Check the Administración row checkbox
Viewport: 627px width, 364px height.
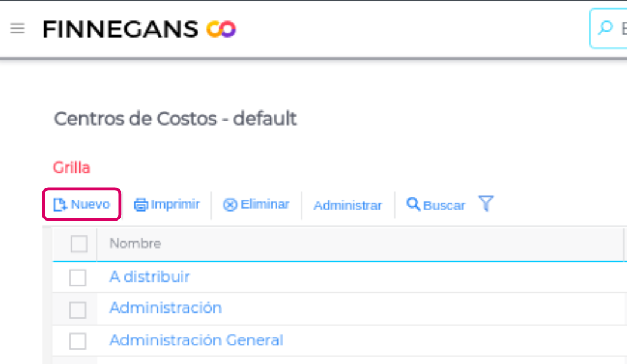(x=78, y=310)
